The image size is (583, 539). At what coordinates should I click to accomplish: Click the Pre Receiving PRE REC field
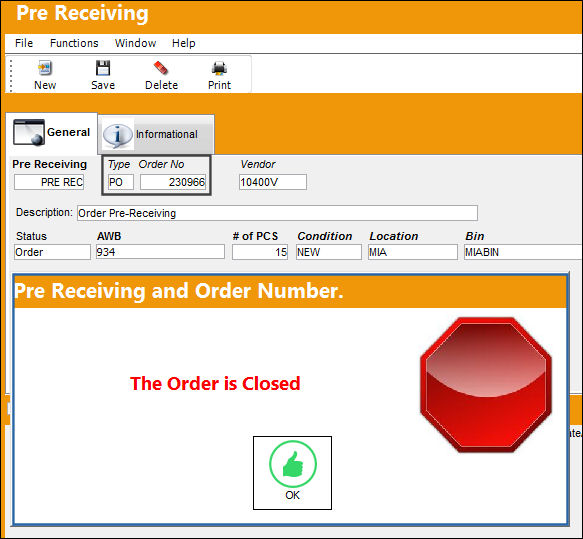pyautogui.click(x=49, y=182)
